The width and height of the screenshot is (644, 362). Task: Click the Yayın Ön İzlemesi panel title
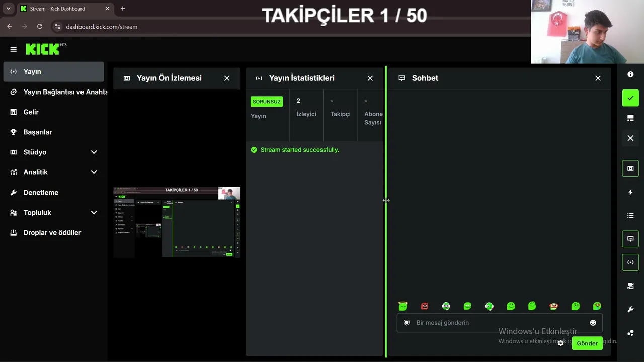tap(169, 78)
